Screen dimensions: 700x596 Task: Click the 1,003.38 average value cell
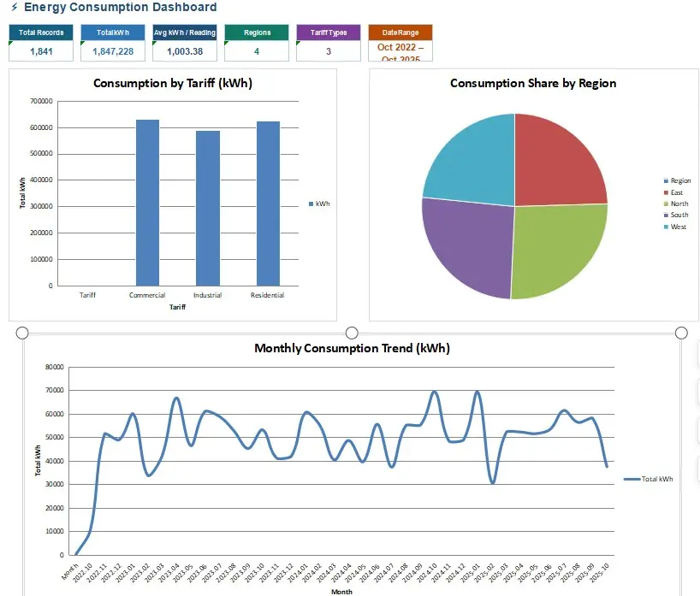[x=185, y=51]
